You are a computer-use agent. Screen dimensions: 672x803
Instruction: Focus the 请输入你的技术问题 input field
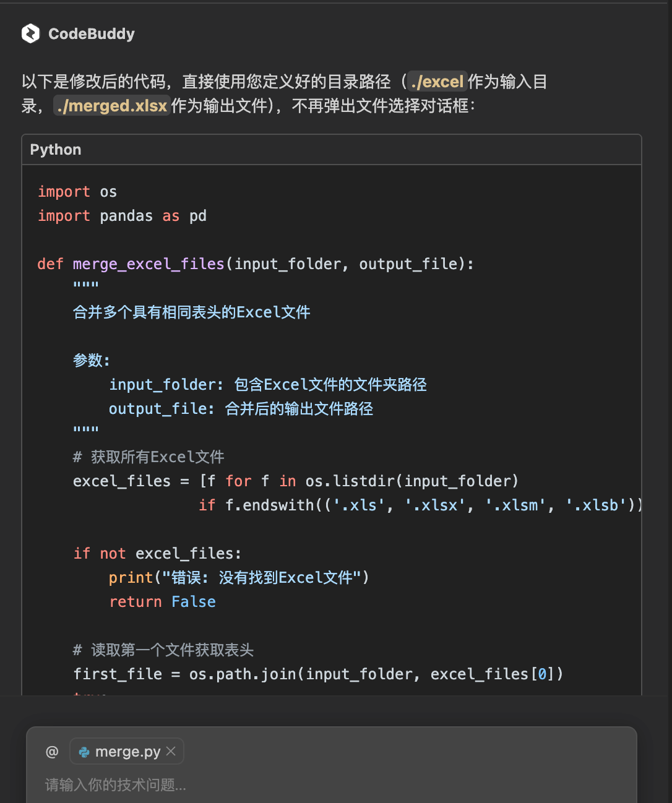[x=248, y=786]
